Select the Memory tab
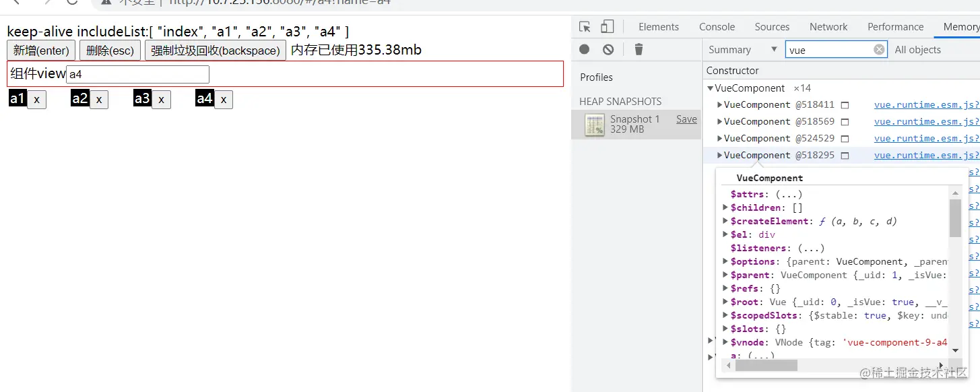Screen dimensions: 980x392 960,27
